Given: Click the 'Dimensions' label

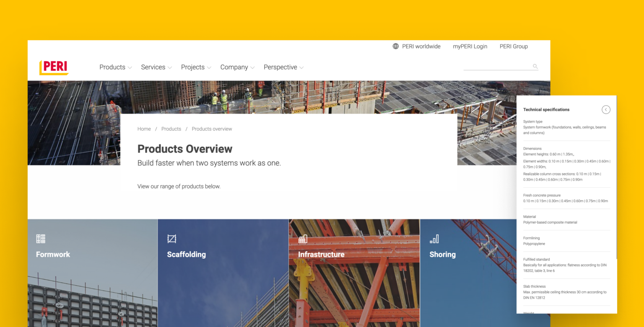Looking at the screenshot, I should point(532,149).
